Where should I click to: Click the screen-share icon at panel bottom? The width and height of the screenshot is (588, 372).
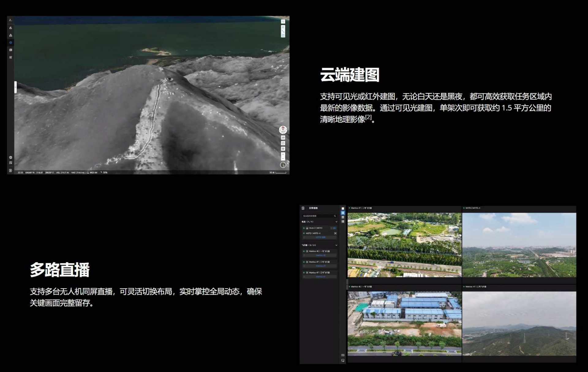coord(343,360)
